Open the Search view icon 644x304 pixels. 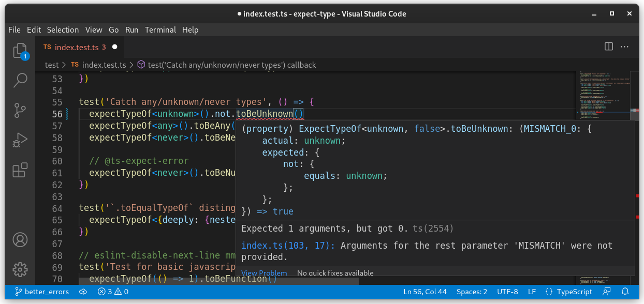tap(20, 80)
